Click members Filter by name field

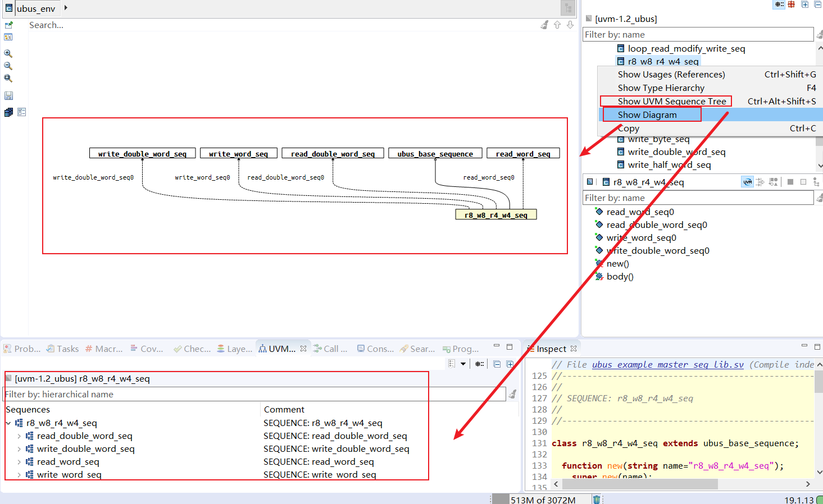(x=698, y=198)
